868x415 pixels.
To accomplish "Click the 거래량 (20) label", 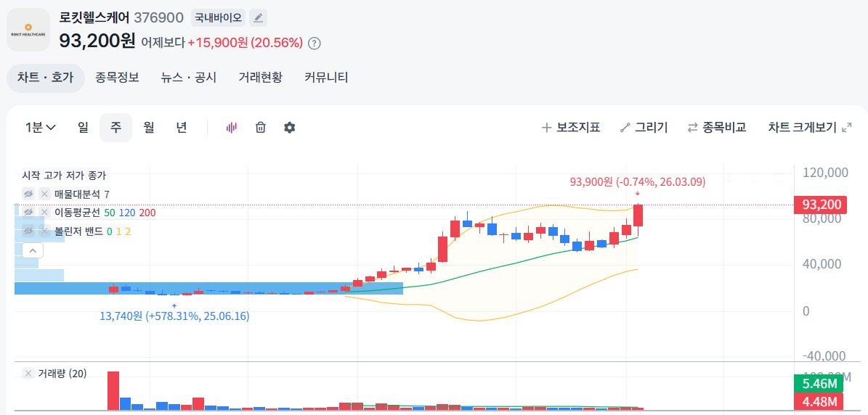I will click(62, 374).
